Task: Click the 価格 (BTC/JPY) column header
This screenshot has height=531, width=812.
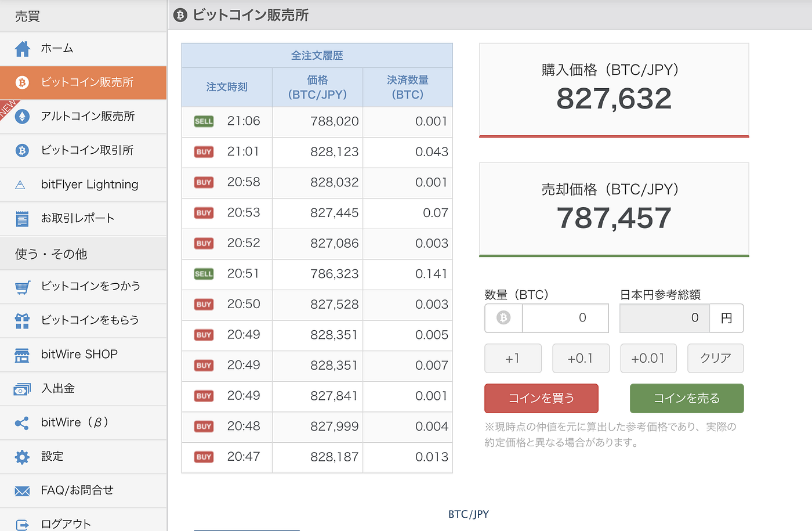Action: tap(317, 88)
